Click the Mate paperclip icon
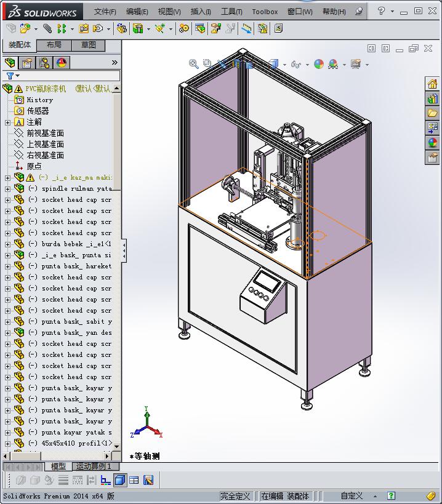Image resolution: width=442 pixels, height=504 pixels. coord(47,28)
